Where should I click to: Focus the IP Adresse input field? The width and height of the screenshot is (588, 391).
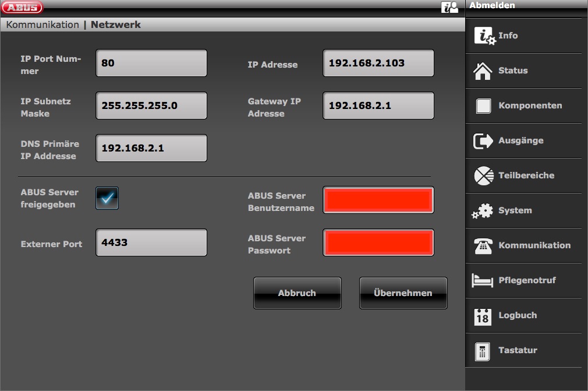coord(378,63)
